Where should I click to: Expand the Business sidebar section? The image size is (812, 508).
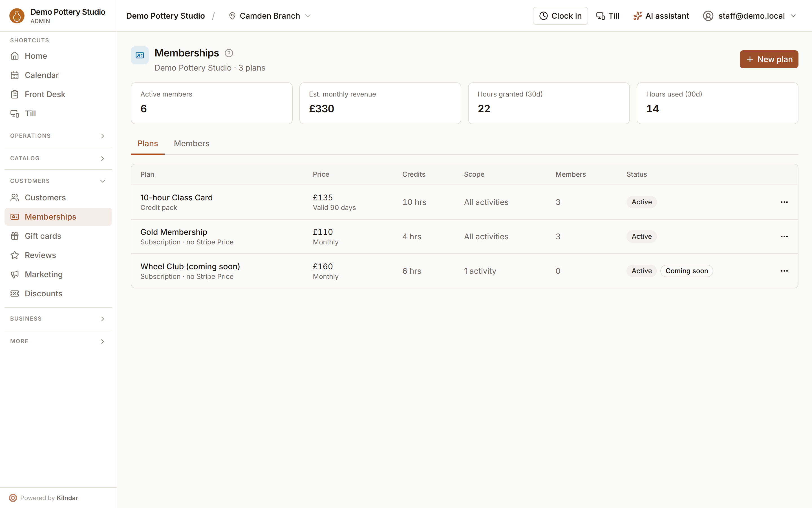click(x=58, y=319)
